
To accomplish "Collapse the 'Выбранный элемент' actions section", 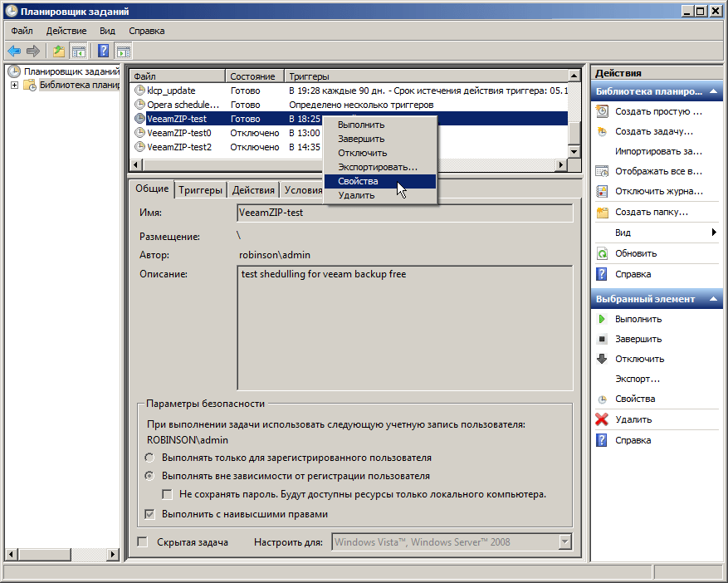I will coord(713,299).
